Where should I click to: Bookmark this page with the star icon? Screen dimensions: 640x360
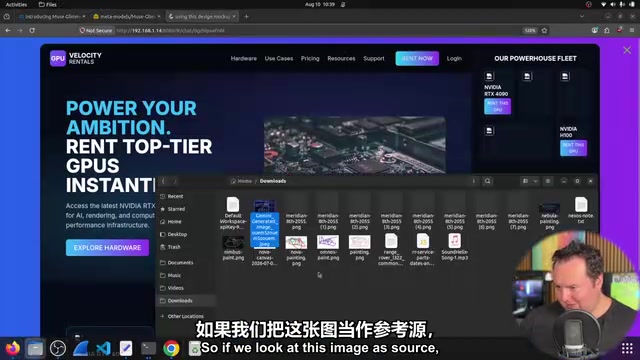[x=544, y=30]
